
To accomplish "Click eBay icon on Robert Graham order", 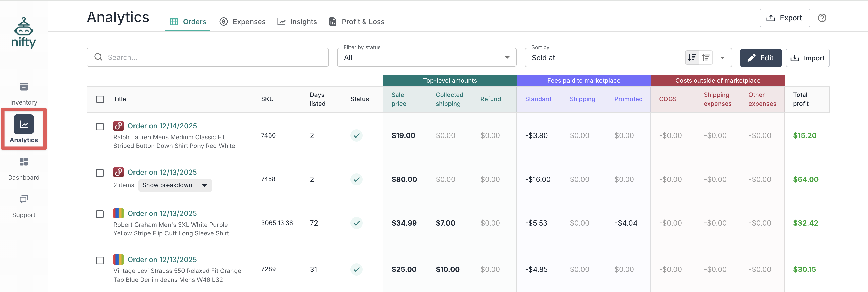I will pos(118,214).
